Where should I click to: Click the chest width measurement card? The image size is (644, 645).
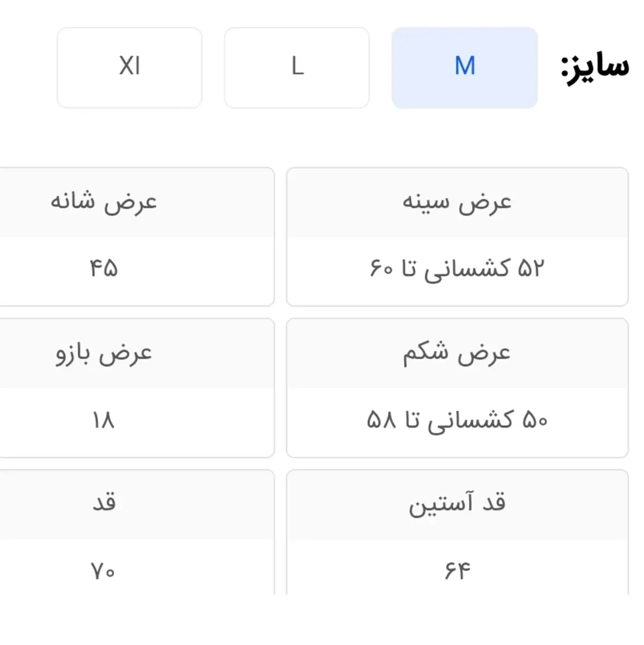pyautogui.click(x=457, y=237)
